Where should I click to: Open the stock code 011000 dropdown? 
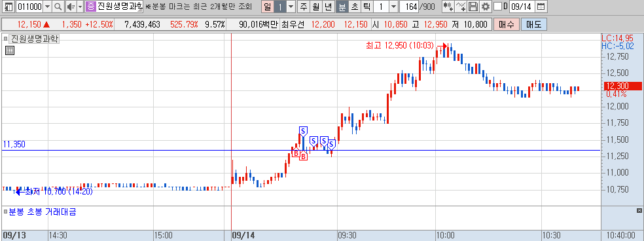[47, 7]
